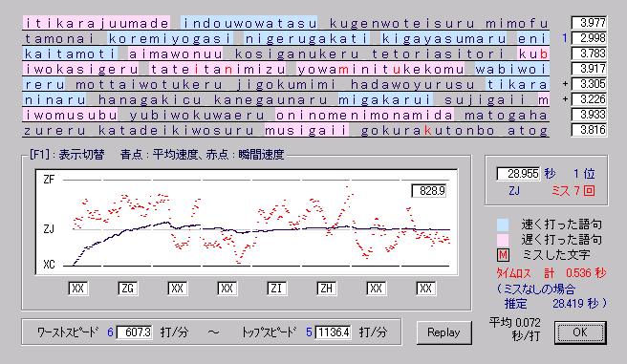Image resolution: width=627 pixels, height=364 pixels.
Task: Click the OK button
Action: pos(580,332)
